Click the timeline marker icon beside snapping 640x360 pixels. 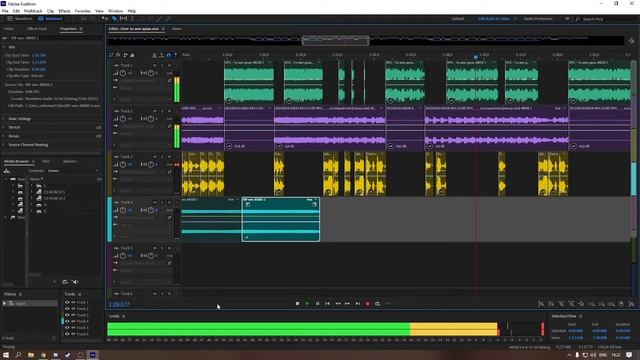176,55
